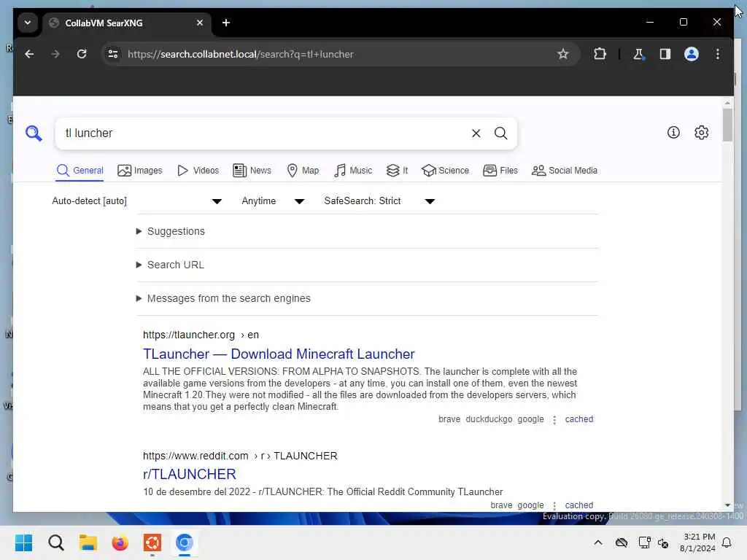This screenshot has width=747, height=560.
Task: Open SearXNG preferences gear
Action: pyautogui.click(x=701, y=133)
